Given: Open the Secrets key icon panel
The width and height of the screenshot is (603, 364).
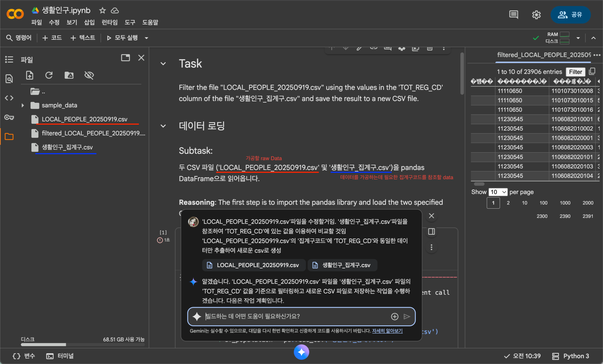Looking at the screenshot, I should (9, 117).
